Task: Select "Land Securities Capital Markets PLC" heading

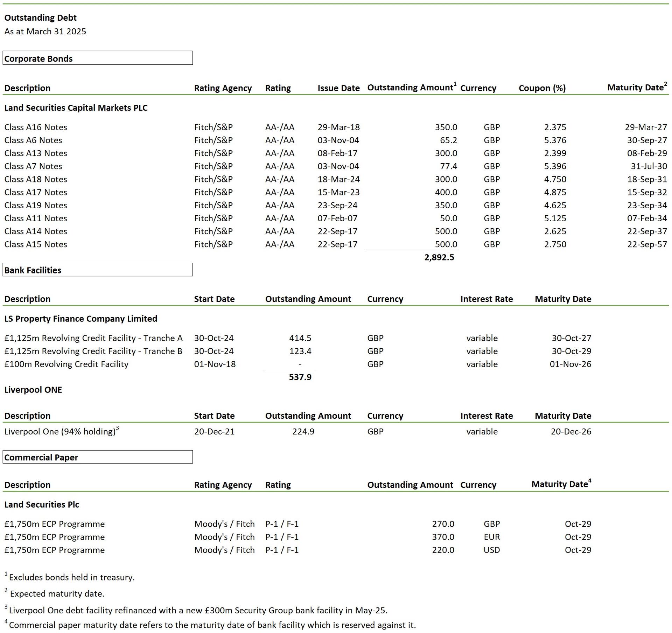Action: pos(76,108)
